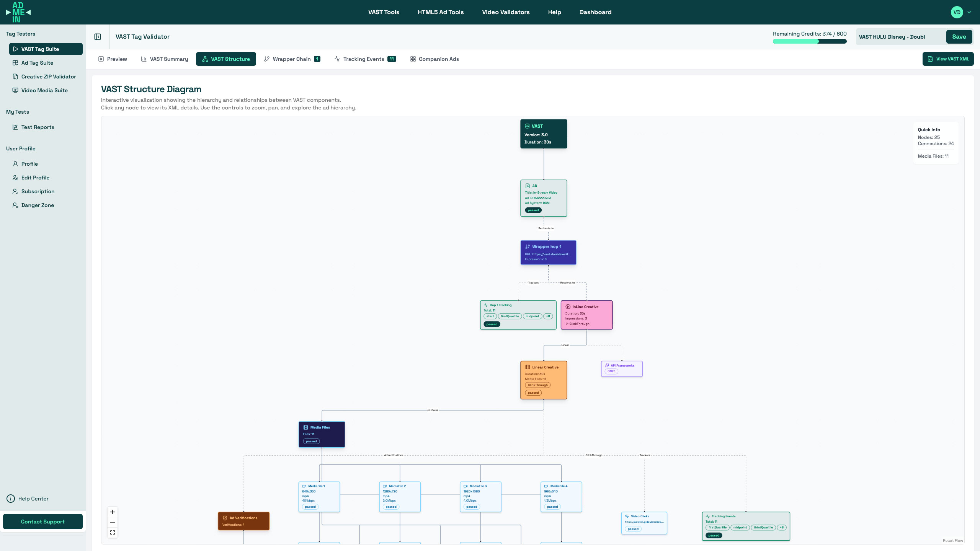Screen dimensions: 980x551
Task: Open the Help Center icon
Action: [x=11, y=499]
